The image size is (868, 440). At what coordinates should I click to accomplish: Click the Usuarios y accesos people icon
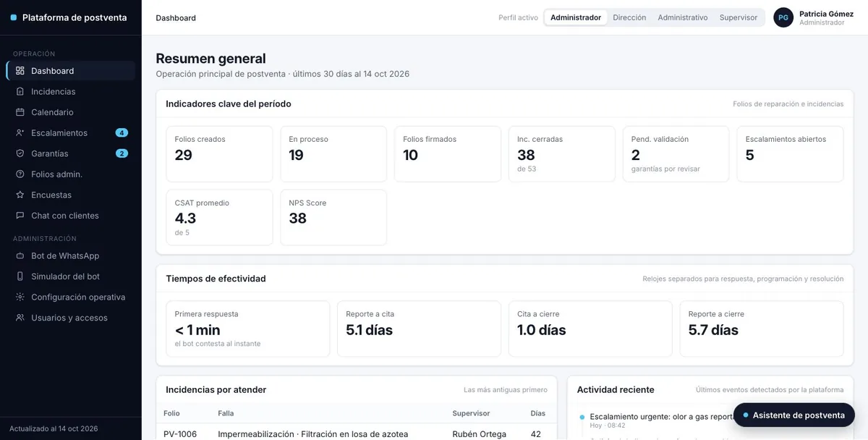click(20, 318)
